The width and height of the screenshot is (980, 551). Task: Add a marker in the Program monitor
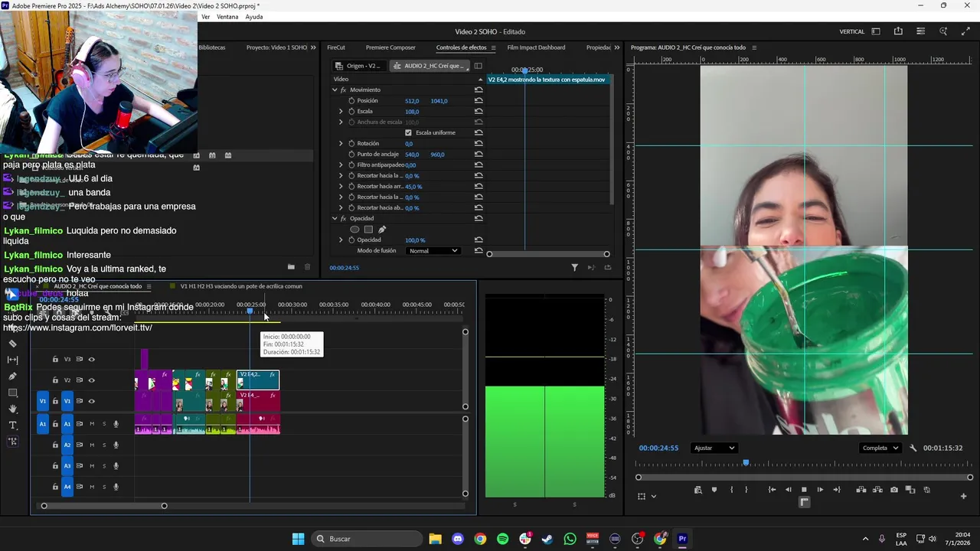tap(714, 490)
